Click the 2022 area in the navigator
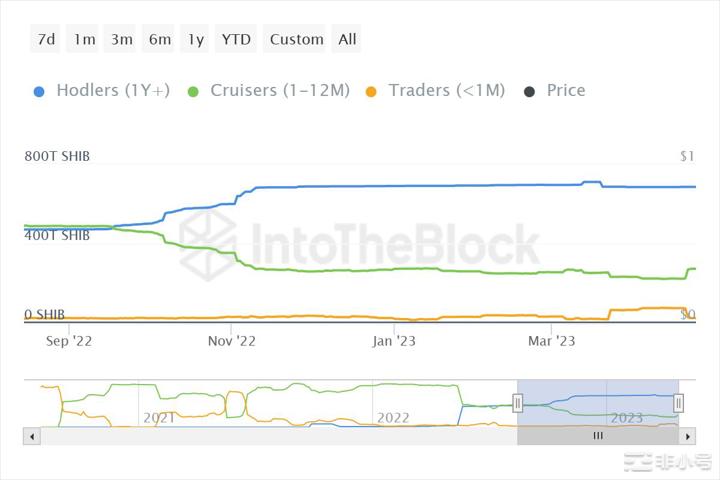 pos(393,416)
